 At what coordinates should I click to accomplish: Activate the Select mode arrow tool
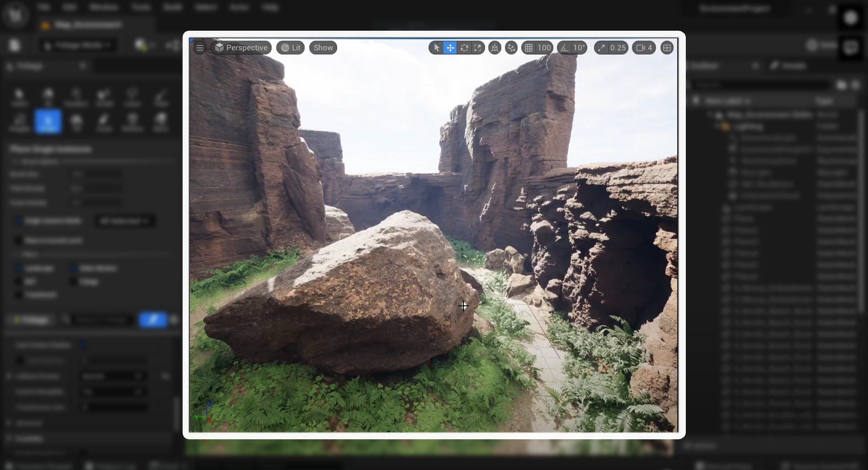tap(436, 48)
